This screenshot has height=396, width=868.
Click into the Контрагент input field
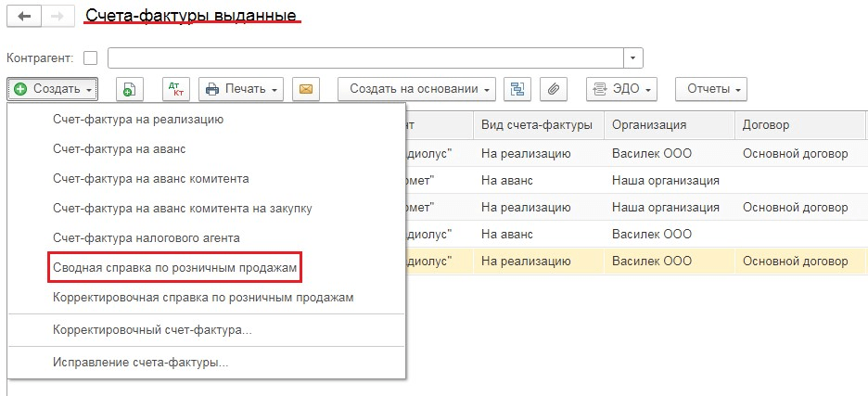(365, 57)
